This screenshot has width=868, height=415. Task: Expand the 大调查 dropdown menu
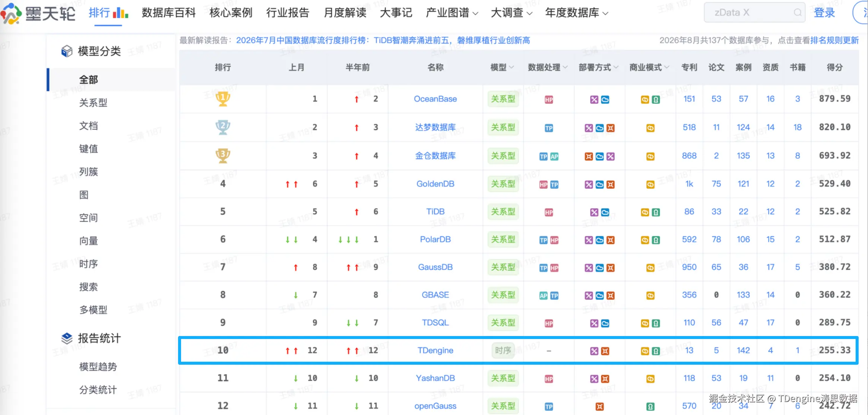(511, 13)
